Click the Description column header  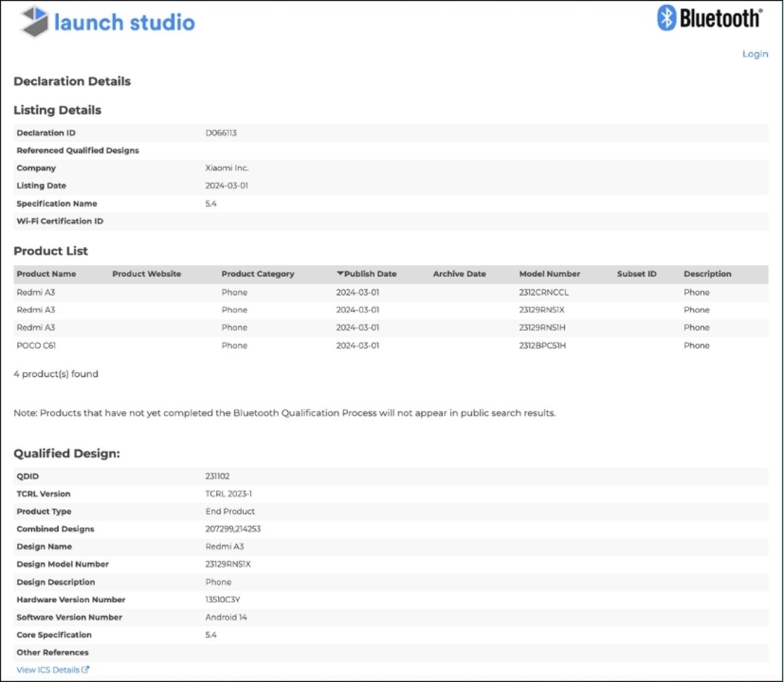[707, 274]
